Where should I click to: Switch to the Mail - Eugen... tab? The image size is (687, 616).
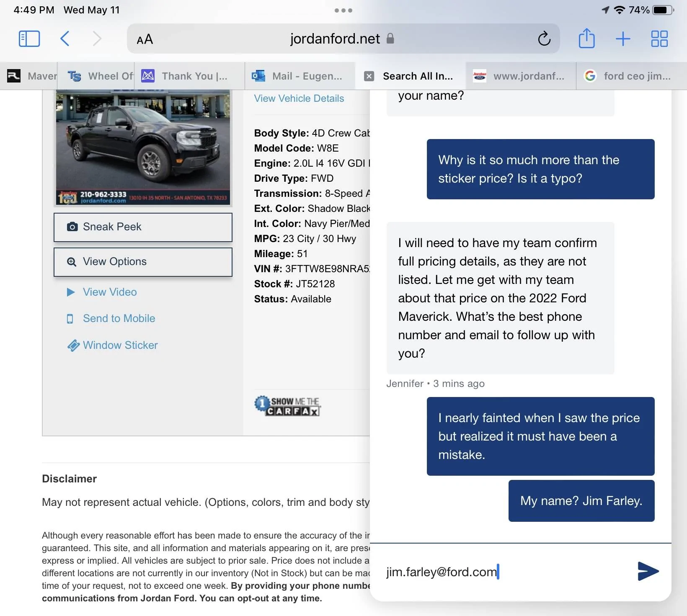[300, 76]
